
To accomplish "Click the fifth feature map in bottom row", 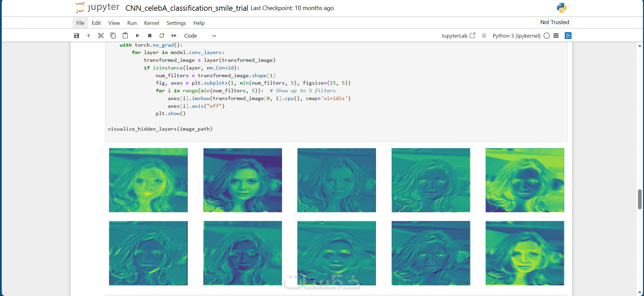I will (525, 253).
